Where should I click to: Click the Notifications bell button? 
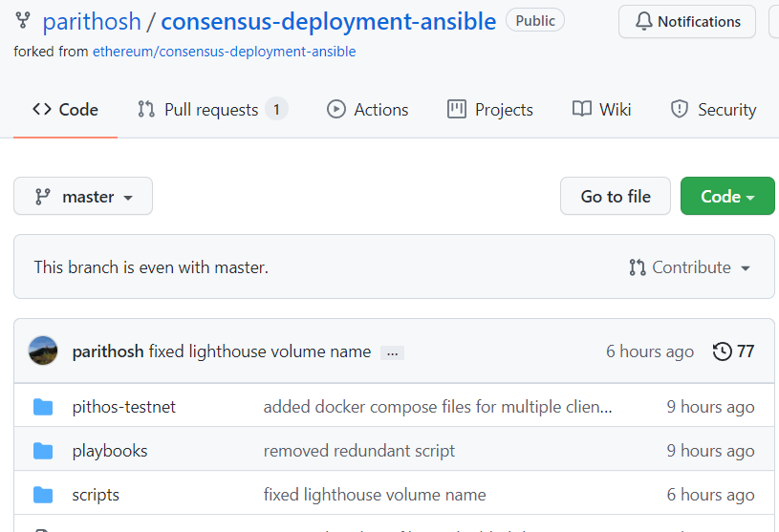pyautogui.click(x=686, y=21)
